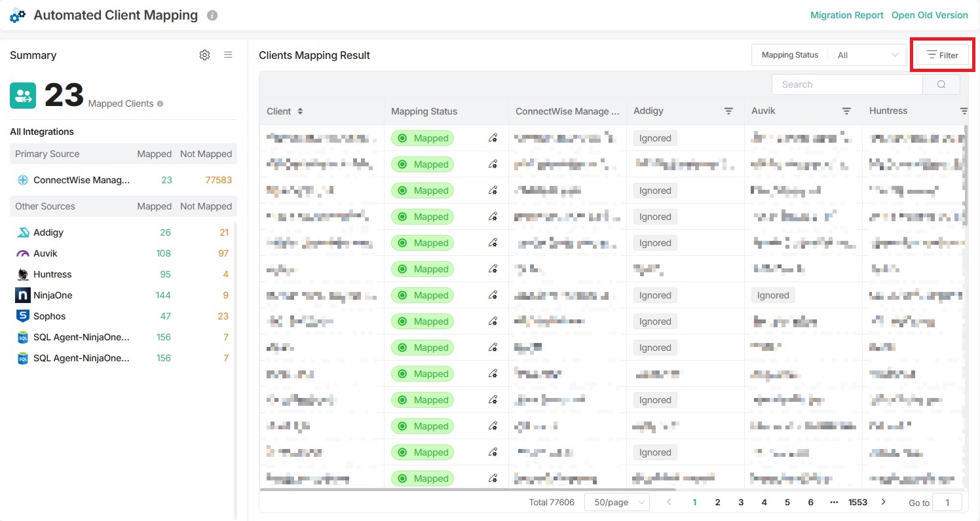Open the Addigy column filter icon

click(x=728, y=111)
